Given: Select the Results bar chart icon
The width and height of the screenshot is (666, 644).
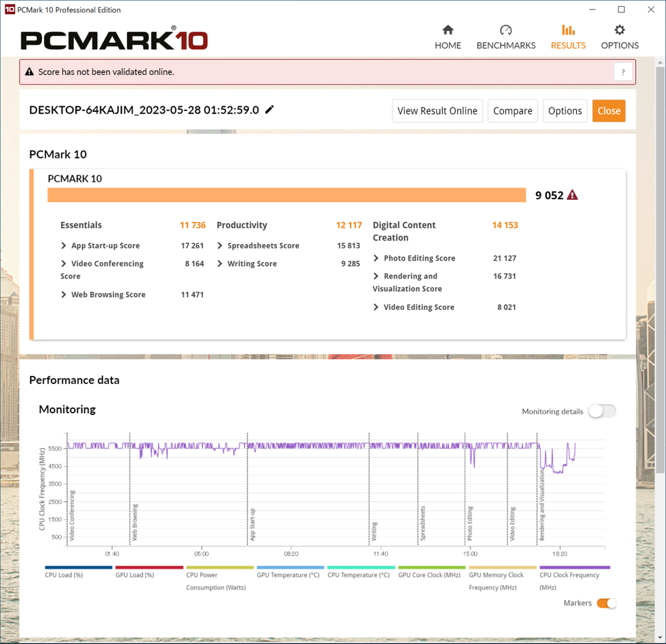Looking at the screenshot, I should pos(568,30).
